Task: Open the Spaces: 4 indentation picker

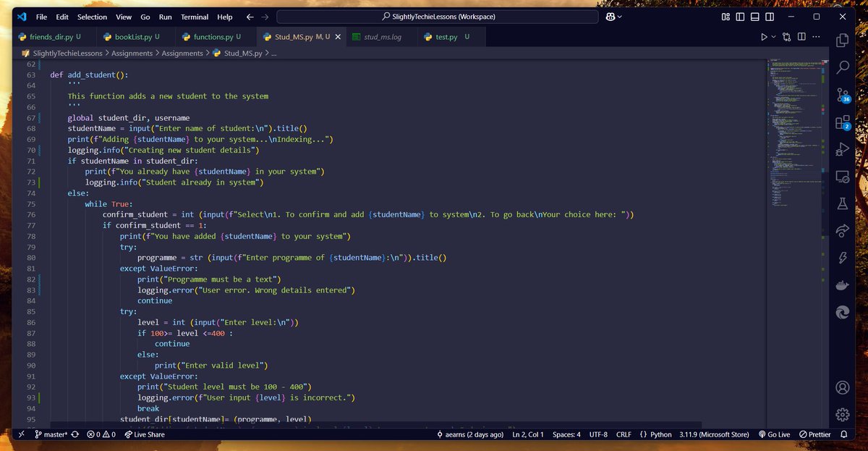Action: [566, 434]
